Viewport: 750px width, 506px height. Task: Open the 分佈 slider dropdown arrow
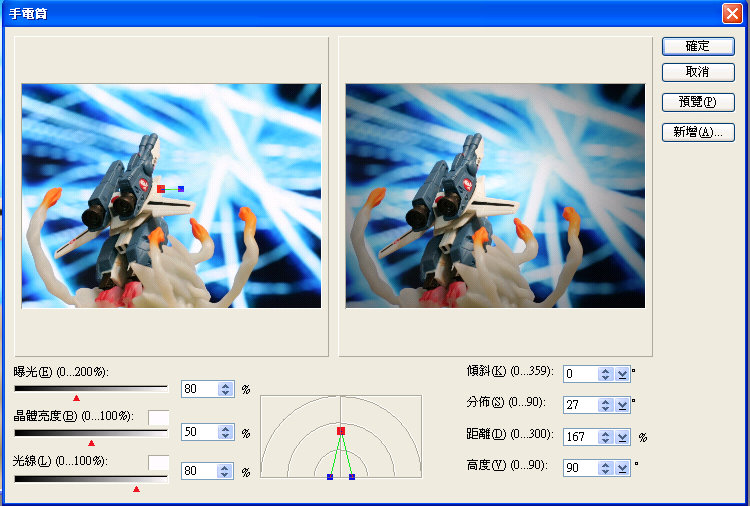pos(622,405)
